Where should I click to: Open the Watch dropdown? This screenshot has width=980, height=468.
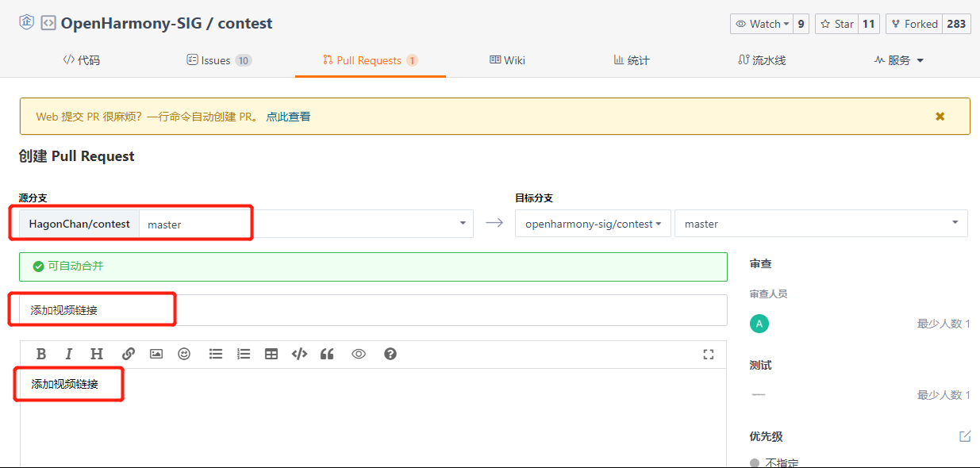762,24
